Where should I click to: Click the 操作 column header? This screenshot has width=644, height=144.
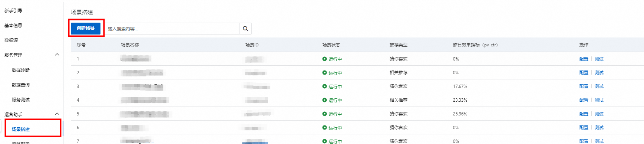pos(584,45)
